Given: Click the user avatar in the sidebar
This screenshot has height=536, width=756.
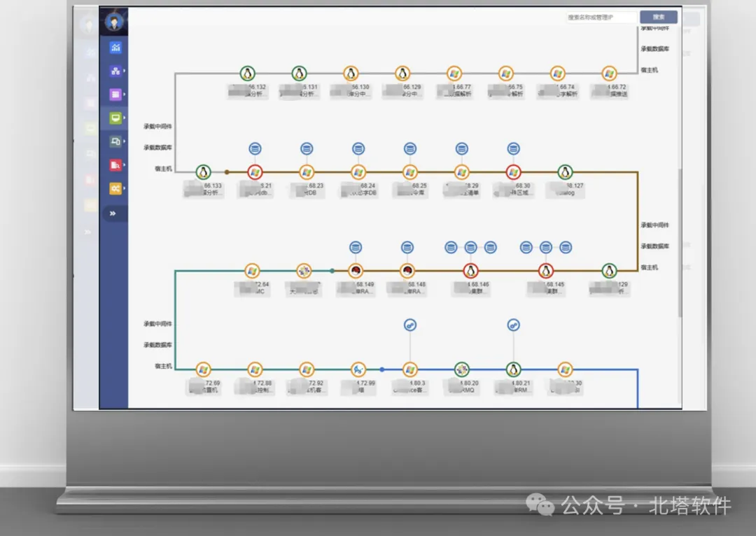Looking at the screenshot, I should point(114,22).
